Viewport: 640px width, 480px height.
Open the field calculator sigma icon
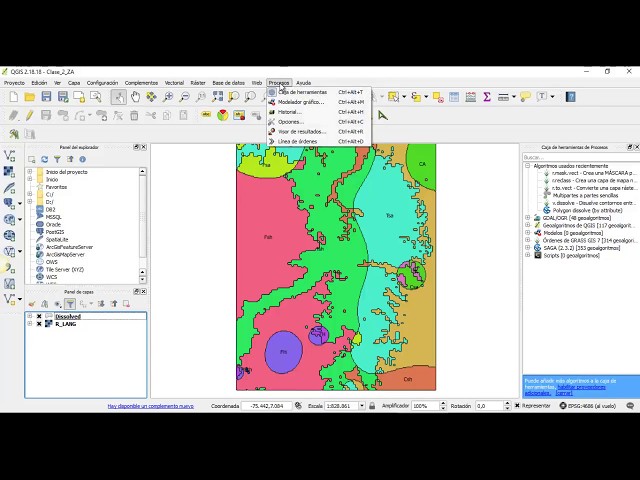pyautogui.click(x=487, y=97)
